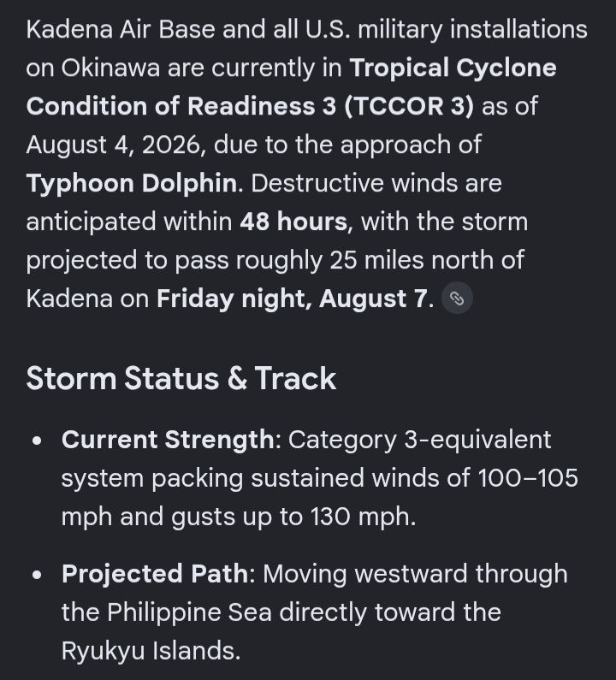This screenshot has width=616, height=680.
Task: Click the Ryukyu Islands text
Action: click(x=151, y=651)
